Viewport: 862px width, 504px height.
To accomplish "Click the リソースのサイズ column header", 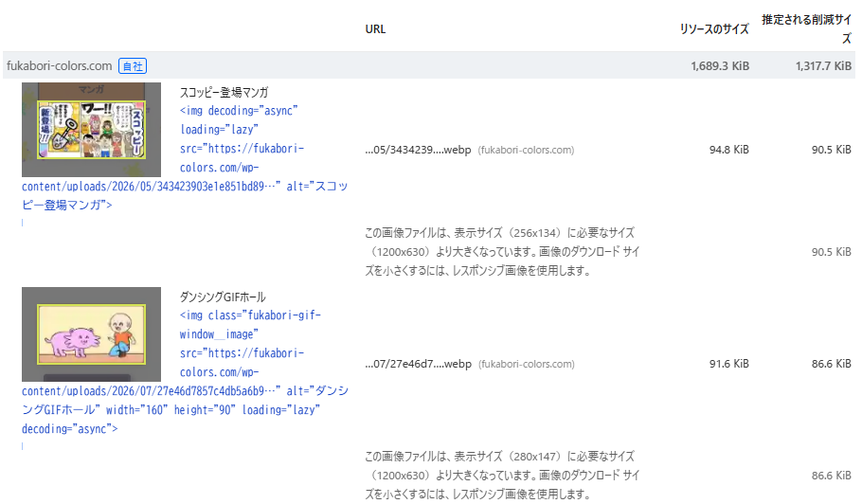I will (714, 29).
